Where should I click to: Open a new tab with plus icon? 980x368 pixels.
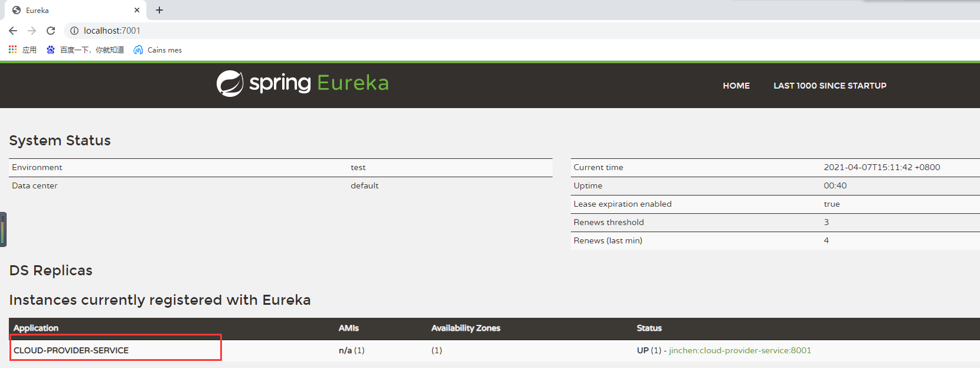click(x=159, y=10)
